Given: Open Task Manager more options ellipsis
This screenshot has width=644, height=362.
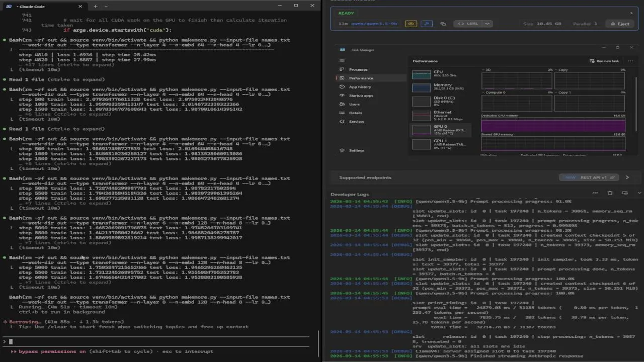Looking at the screenshot, I should [630, 61].
